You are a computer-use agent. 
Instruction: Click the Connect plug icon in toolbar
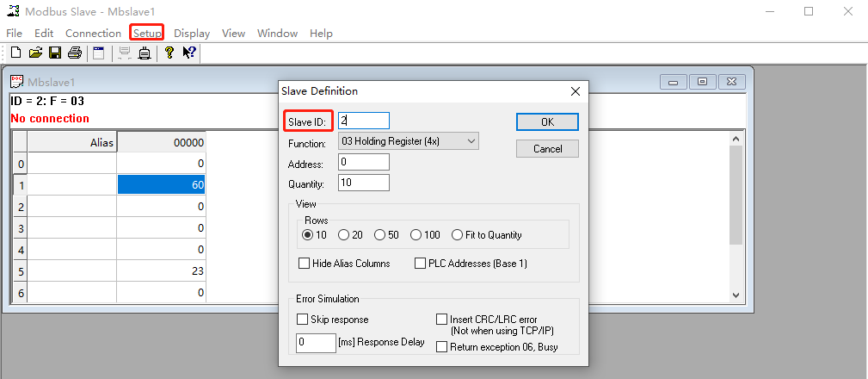145,53
